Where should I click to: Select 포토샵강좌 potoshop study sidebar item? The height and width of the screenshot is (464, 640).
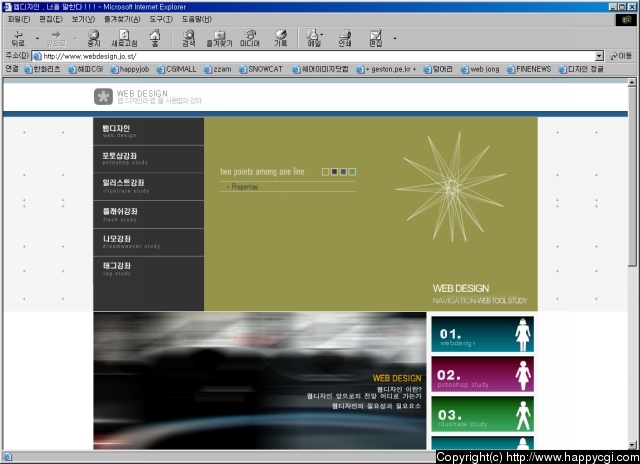coord(149,159)
